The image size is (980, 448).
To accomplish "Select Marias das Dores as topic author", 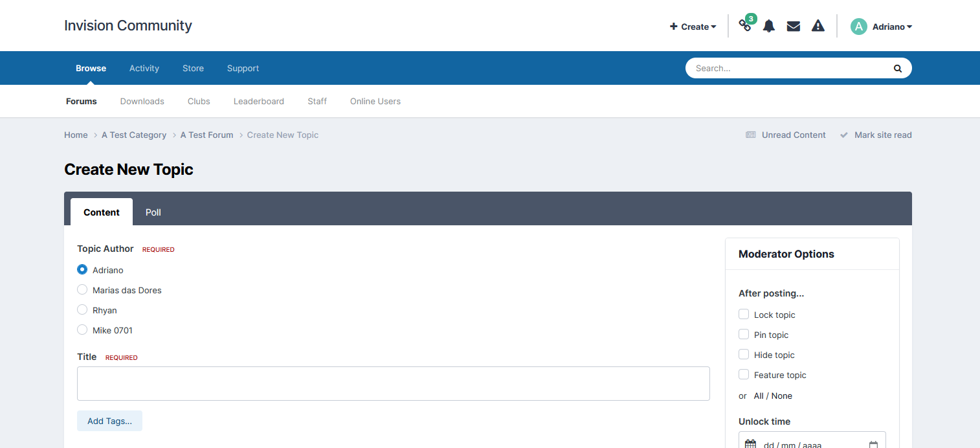I will (82, 290).
